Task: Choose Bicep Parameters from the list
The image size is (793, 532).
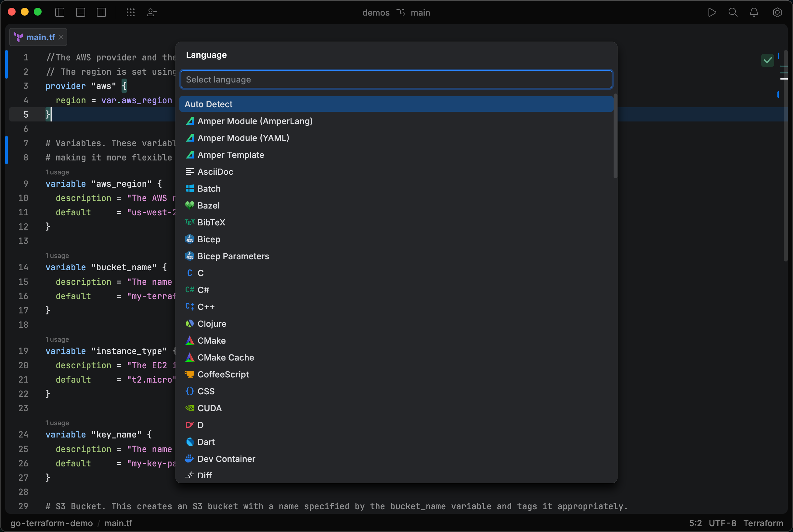Action: (233, 256)
